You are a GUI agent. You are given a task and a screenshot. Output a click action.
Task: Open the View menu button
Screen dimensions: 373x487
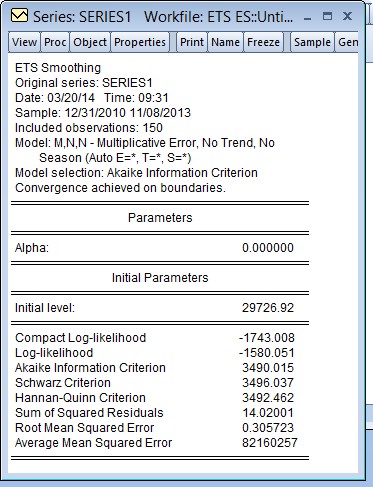[x=24, y=42]
